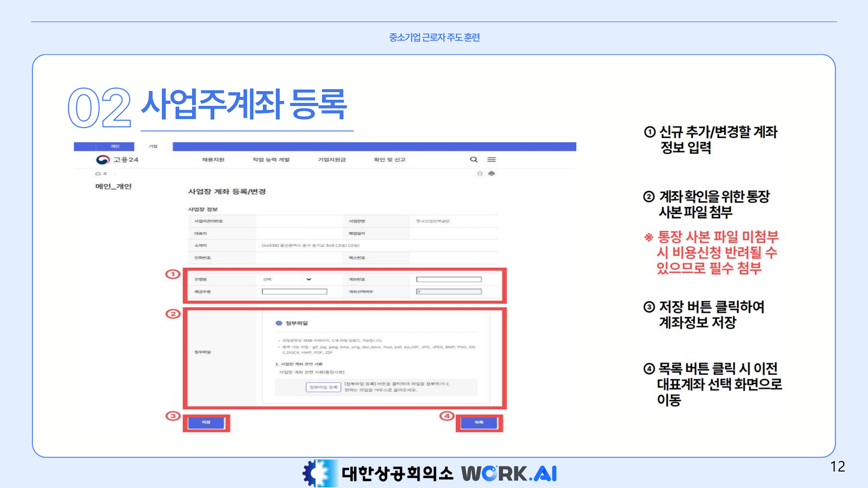Switch to the 개인 tab

pos(115,146)
